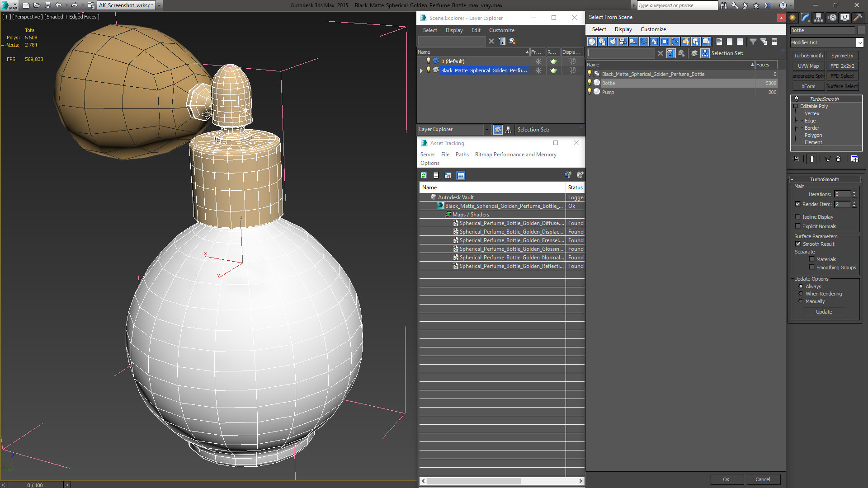
Task: Apply the UVW Map modifier button
Action: pyautogui.click(x=808, y=66)
